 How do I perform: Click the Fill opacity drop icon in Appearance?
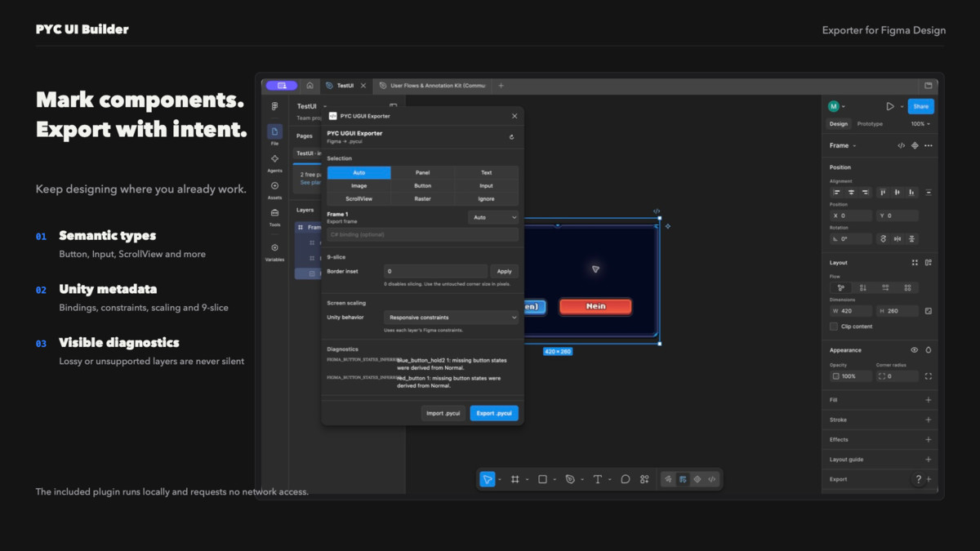click(929, 350)
